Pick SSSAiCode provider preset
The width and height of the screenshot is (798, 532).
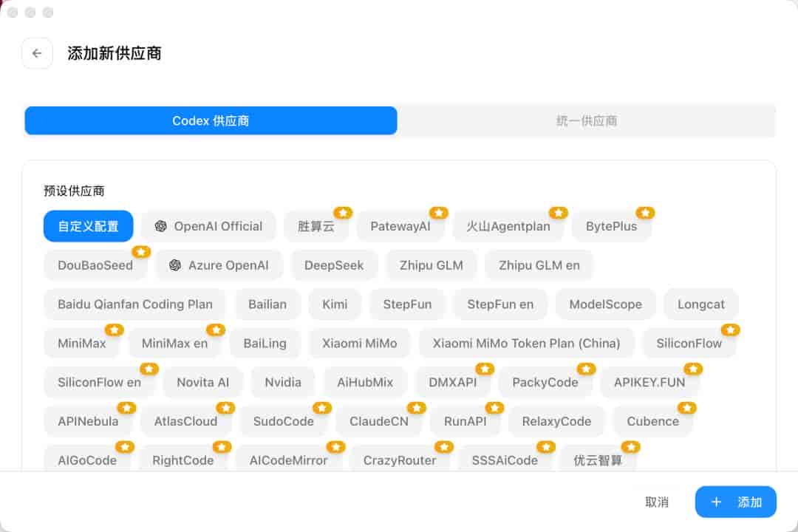505,460
